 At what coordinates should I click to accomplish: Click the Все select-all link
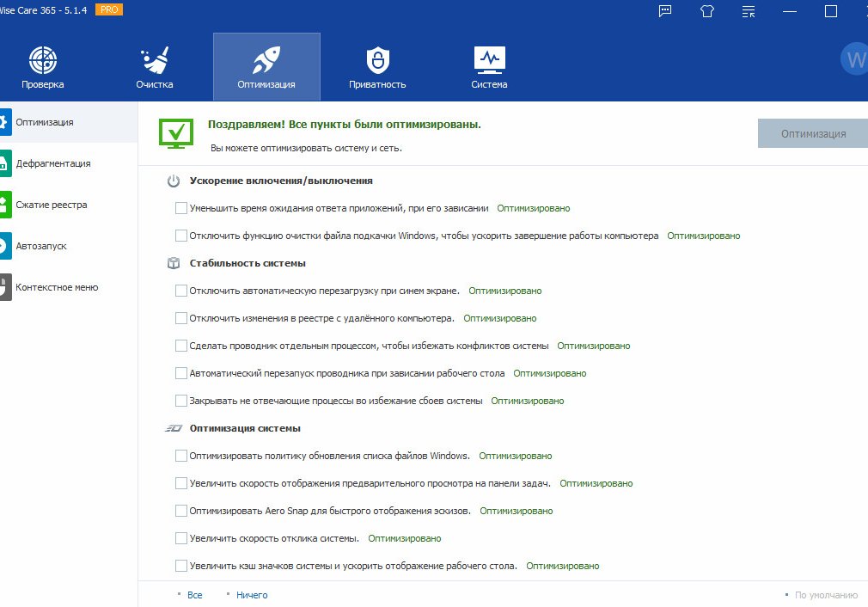click(194, 595)
